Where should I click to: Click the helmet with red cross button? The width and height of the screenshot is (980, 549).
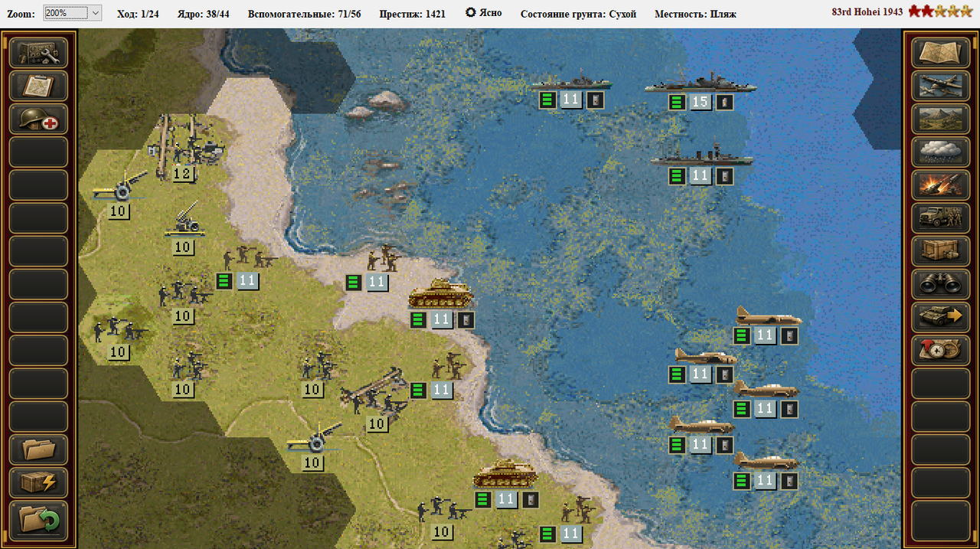point(38,119)
